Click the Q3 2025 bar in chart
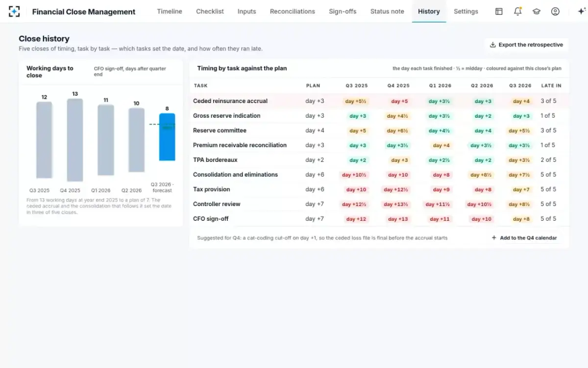This screenshot has height=368, width=588. point(44,140)
